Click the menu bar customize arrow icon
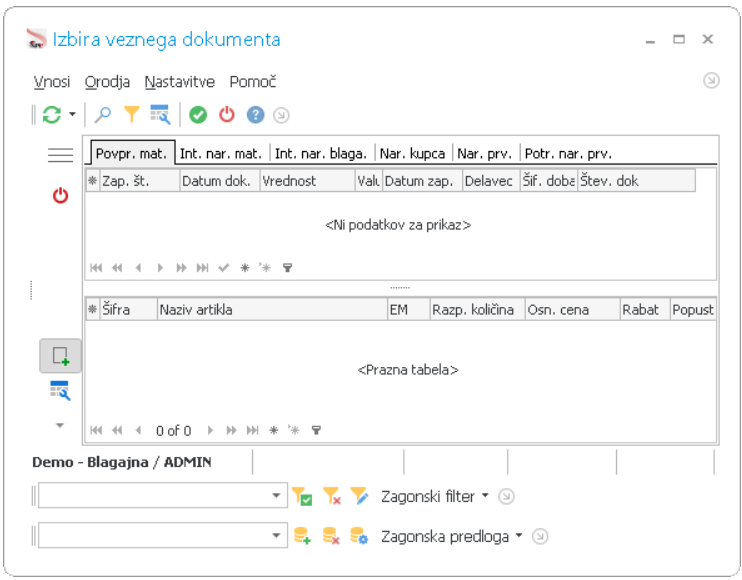742x580 pixels. coord(711,80)
